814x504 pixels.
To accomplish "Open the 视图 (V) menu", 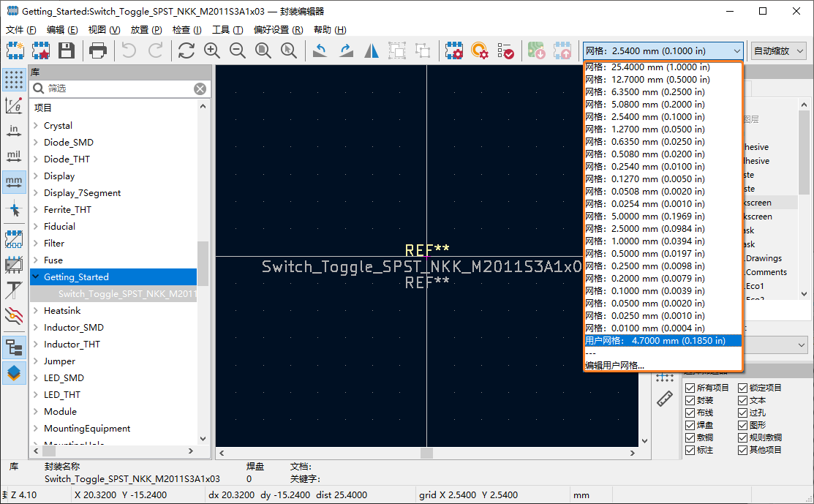I will tap(104, 29).
